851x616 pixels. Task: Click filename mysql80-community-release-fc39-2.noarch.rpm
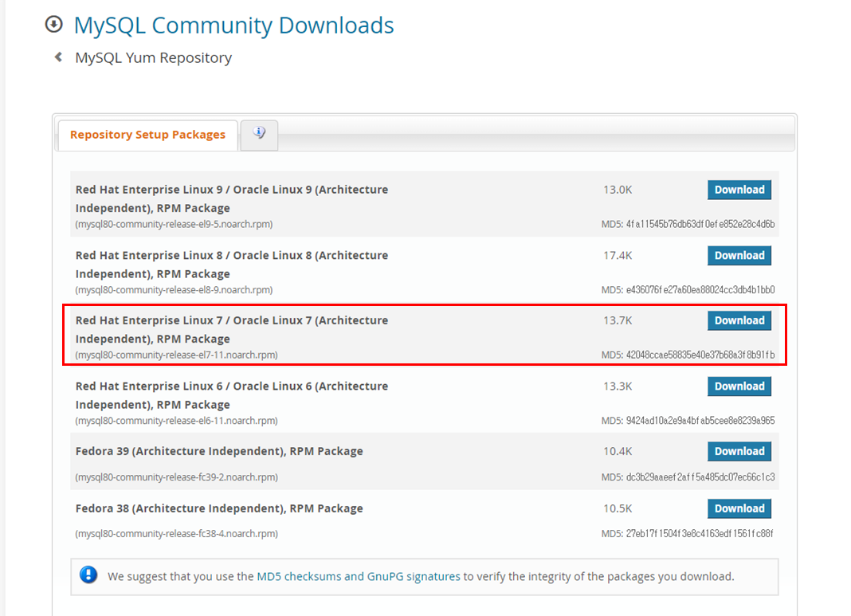pyautogui.click(x=176, y=477)
